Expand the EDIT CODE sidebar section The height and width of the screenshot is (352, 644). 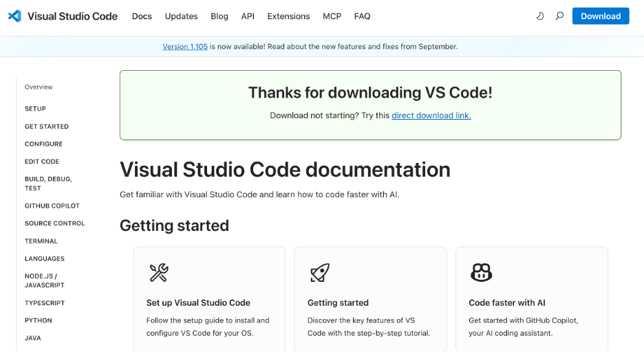pyautogui.click(x=42, y=162)
